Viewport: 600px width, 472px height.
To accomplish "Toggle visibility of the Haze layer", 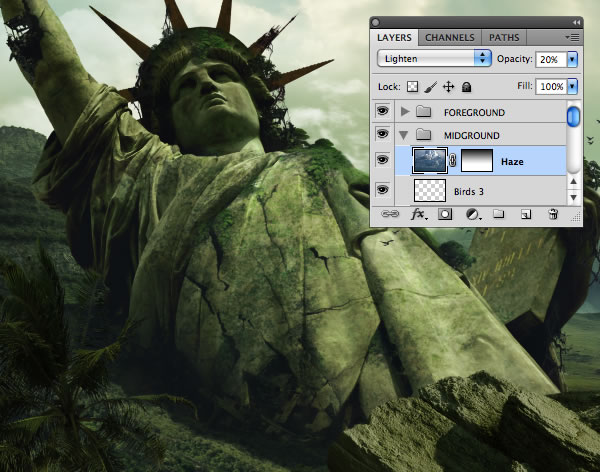I will point(383,160).
